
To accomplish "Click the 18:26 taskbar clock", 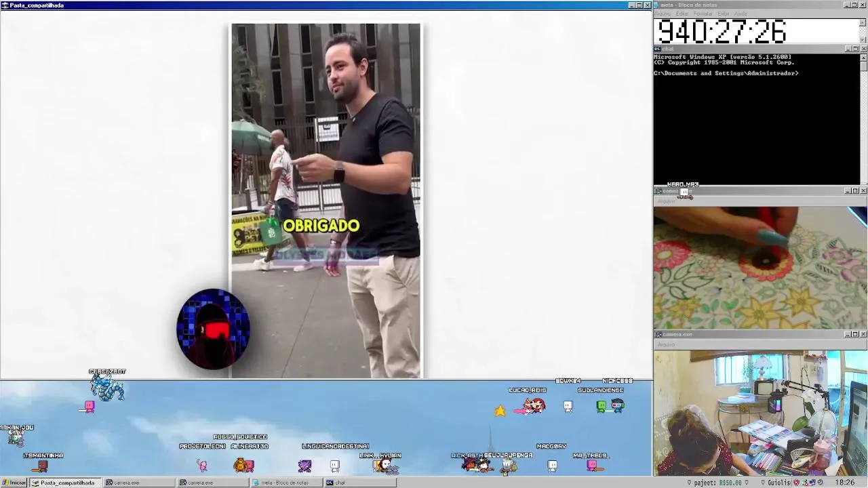I will [845, 483].
